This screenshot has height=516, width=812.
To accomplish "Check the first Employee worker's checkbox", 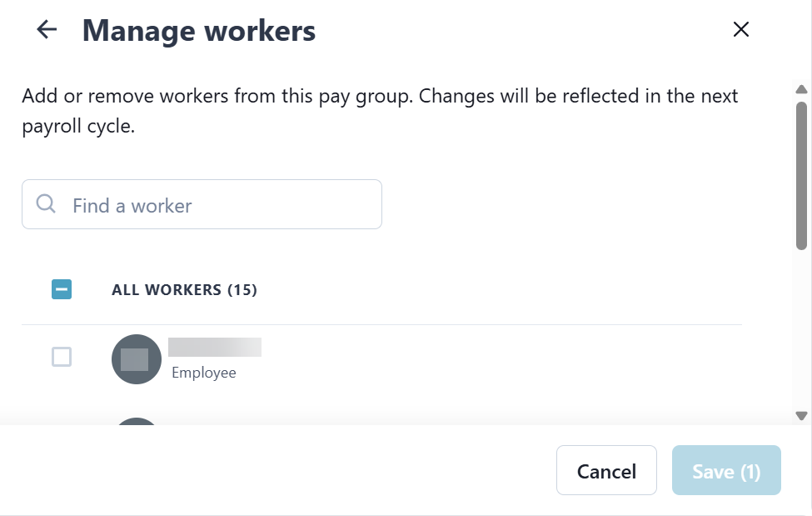I will [62, 357].
